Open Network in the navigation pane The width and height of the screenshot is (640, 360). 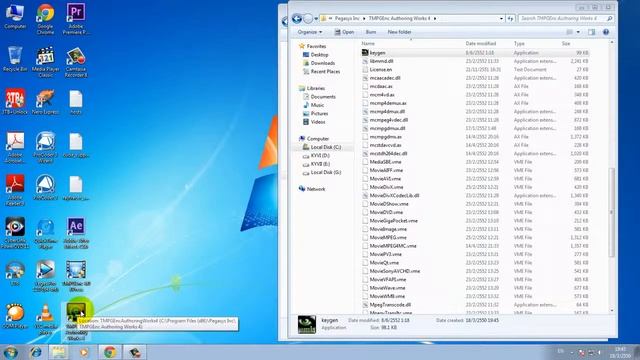tap(316, 189)
